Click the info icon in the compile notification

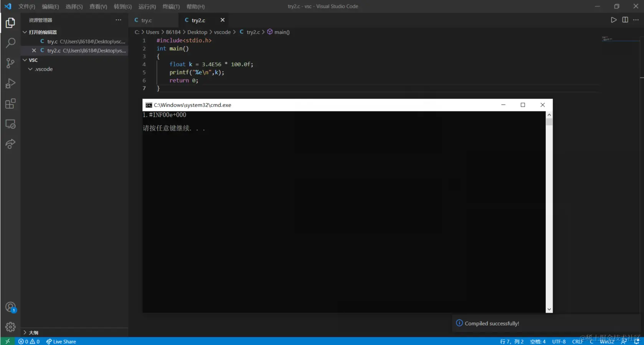click(459, 323)
